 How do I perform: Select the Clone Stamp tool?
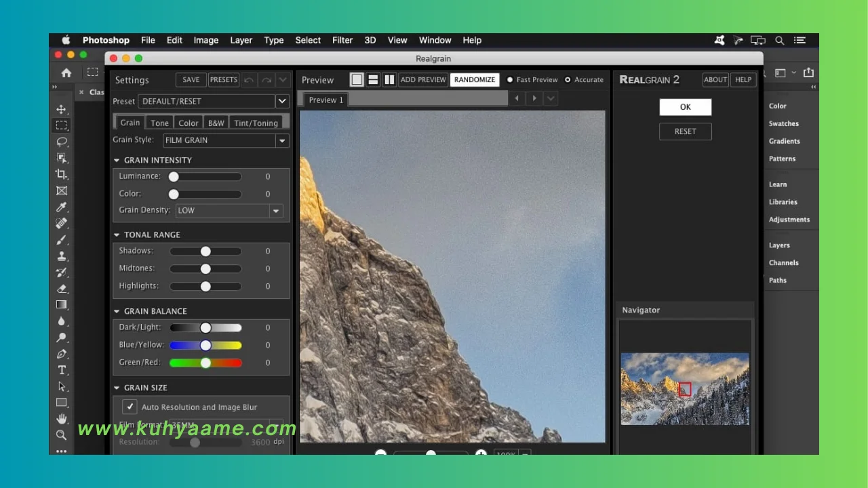[x=62, y=256]
